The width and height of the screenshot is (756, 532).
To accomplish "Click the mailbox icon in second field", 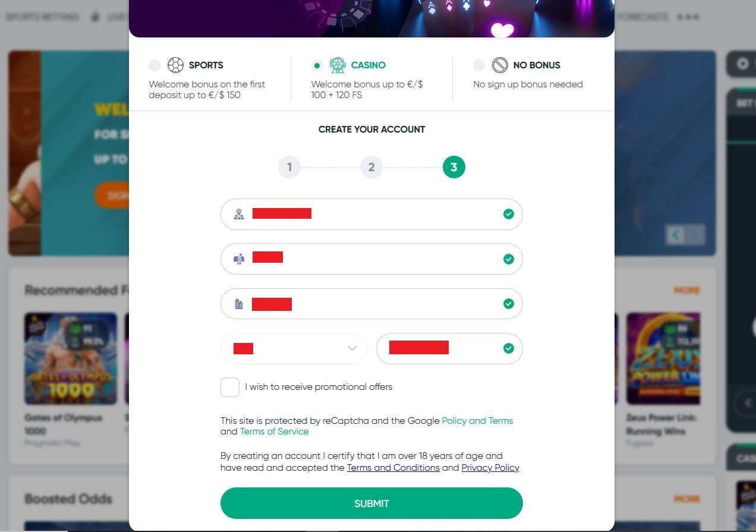I will (239, 259).
